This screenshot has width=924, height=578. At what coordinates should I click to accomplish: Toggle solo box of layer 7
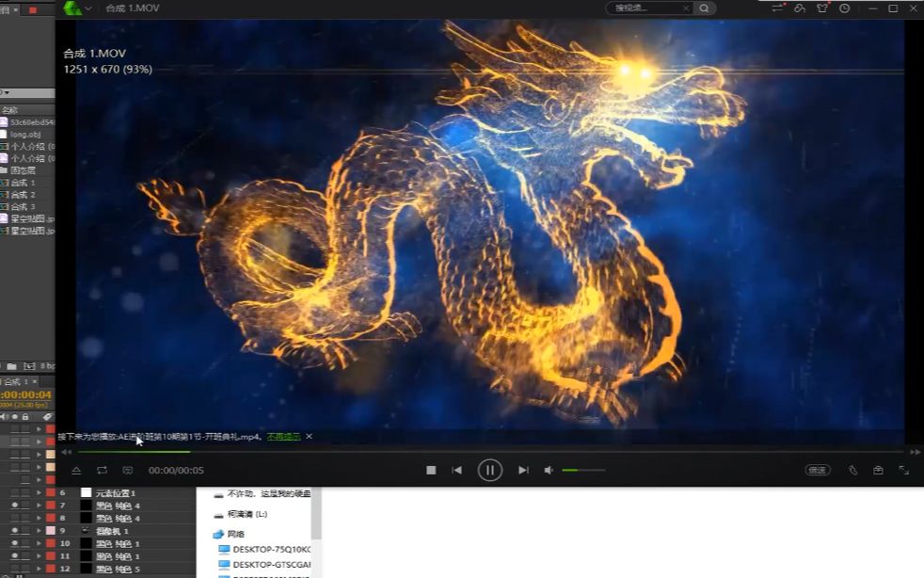coord(24,506)
